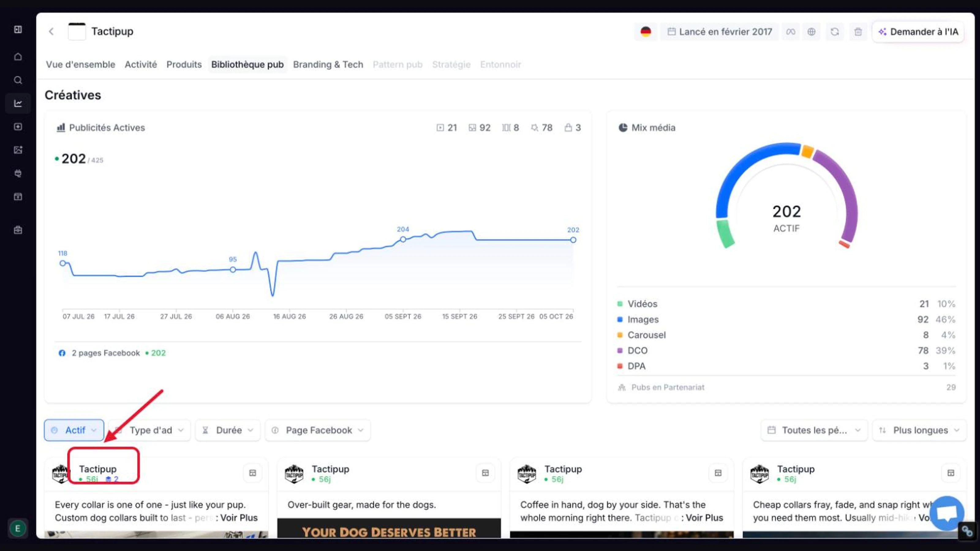Click the plug integrations sidebar icon
Screen dimensions: 980x551
click(x=18, y=173)
